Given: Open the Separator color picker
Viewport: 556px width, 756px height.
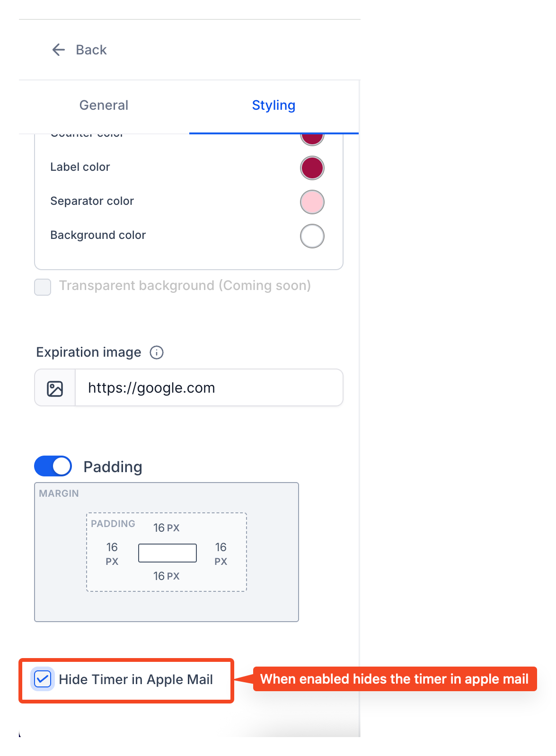Looking at the screenshot, I should [312, 202].
